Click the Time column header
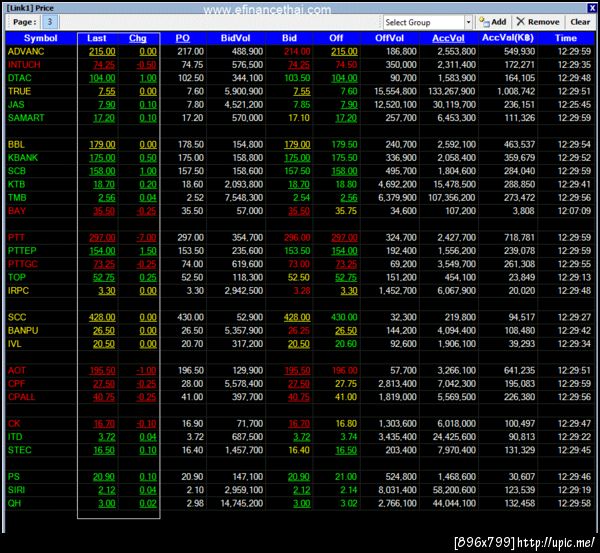This screenshot has width=600, height=553. (566, 38)
